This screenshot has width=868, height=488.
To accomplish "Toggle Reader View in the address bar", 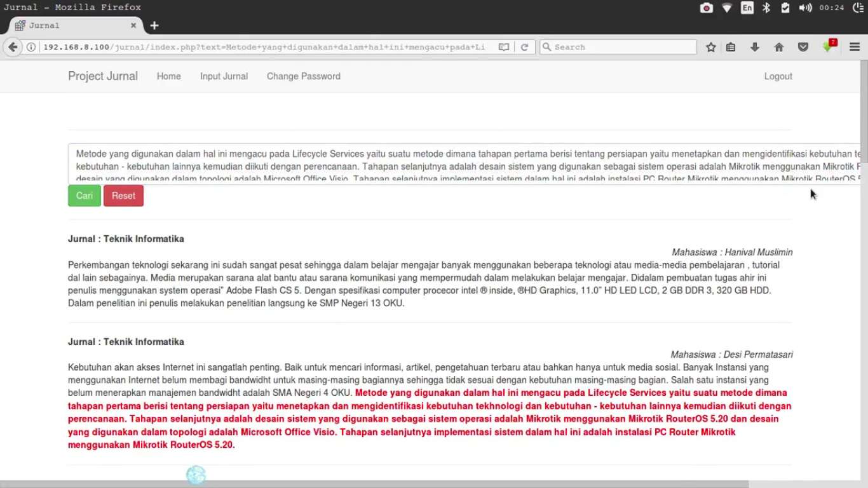I will pos(504,47).
